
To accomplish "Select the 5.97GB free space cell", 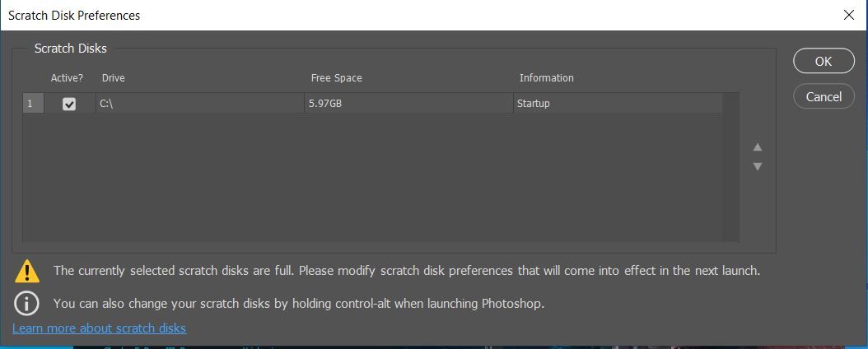I will [x=325, y=104].
